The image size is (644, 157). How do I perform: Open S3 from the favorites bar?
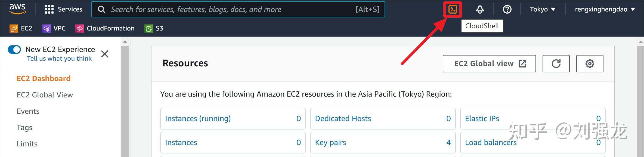(154, 28)
